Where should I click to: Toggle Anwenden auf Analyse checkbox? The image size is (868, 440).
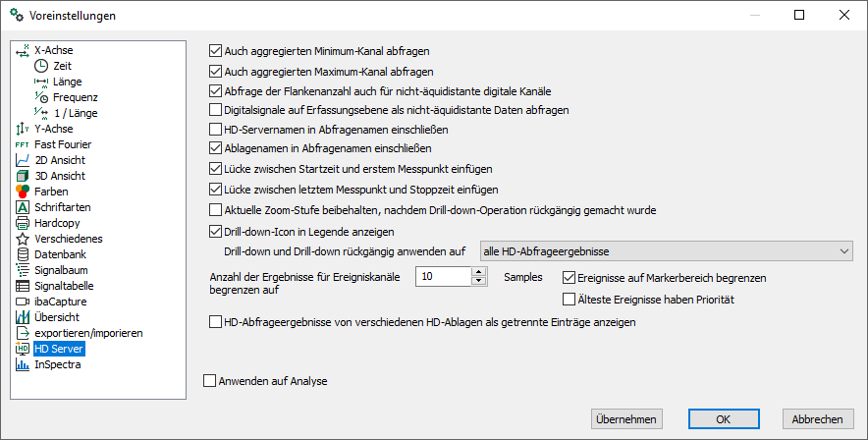click(209, 381)
